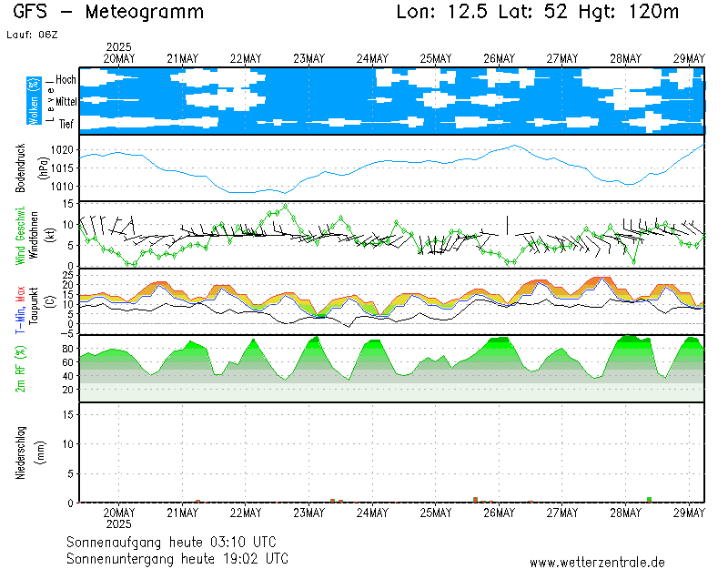Click the "(mm)" precipitation unit label

41,452
